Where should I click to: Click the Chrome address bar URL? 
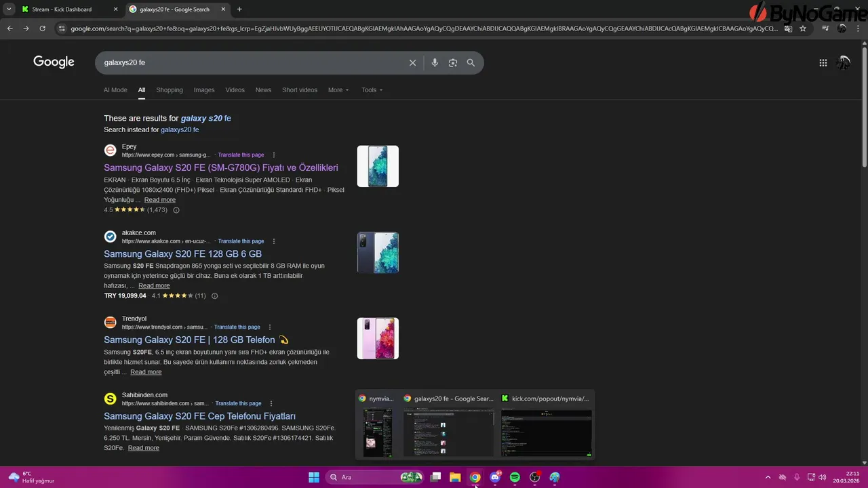pyautogui.click(x=424, y=28)
